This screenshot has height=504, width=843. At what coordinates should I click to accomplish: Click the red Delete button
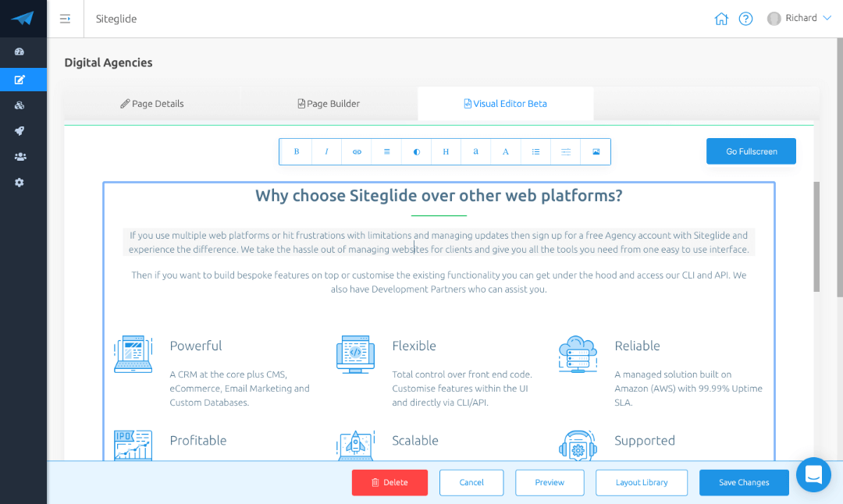coord(389,482)
